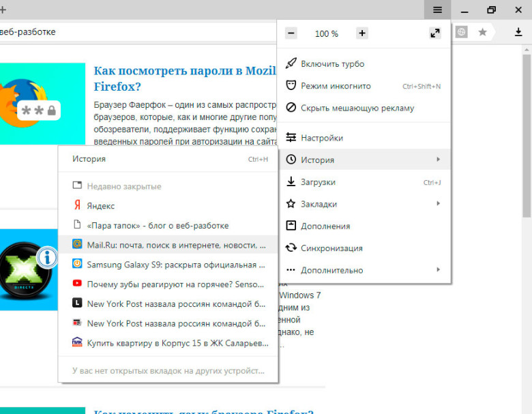Open new tab with plus button
This screenshot has width=532, height=414.
pos(3,10)
